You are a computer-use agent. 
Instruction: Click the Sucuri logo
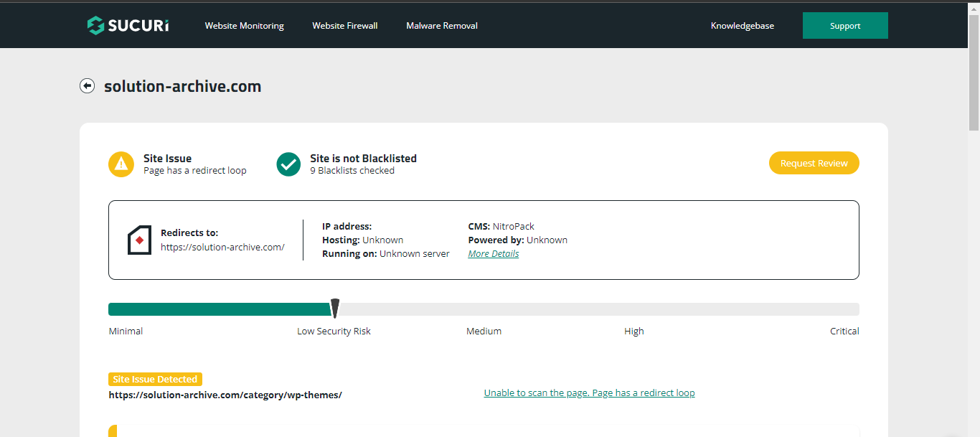coord(128,26)
